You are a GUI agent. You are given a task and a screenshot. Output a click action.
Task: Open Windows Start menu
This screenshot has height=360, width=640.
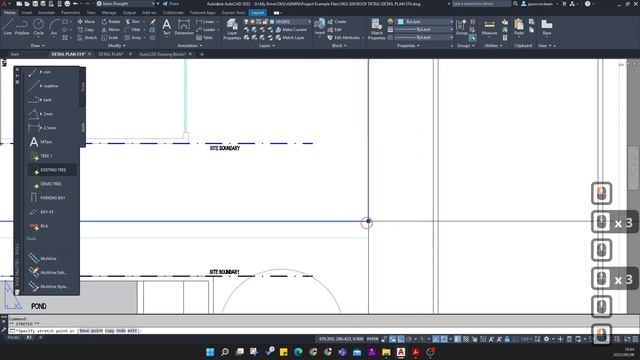point(210,352)
